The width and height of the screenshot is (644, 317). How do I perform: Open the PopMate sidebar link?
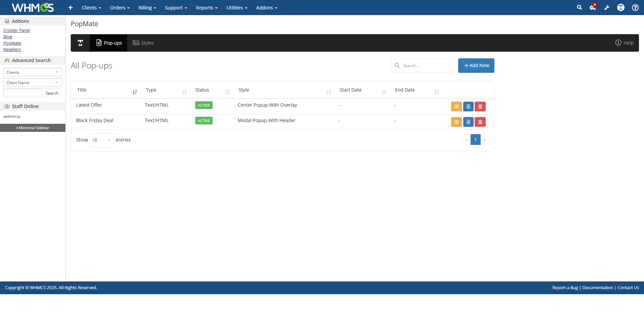click(12, 43)
